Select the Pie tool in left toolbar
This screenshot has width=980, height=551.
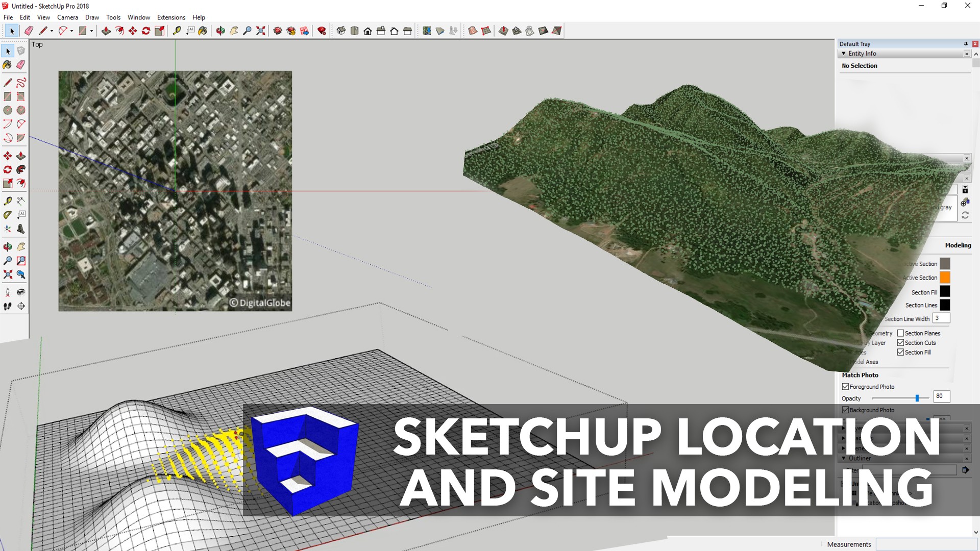point(21,138)
